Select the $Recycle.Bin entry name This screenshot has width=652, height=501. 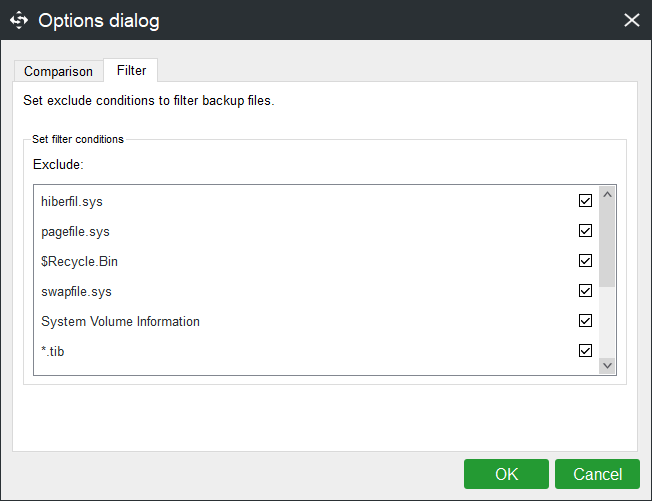(80, 262)
